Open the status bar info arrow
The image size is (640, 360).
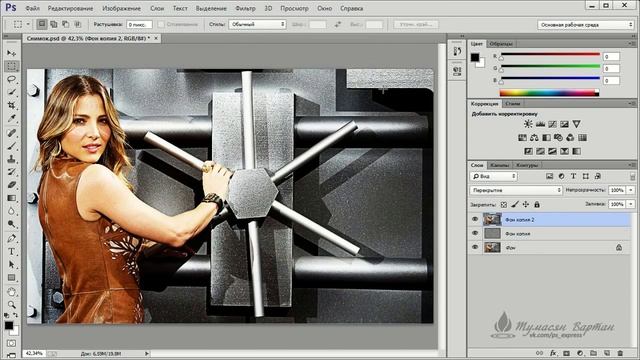click(x=147, y=353)
